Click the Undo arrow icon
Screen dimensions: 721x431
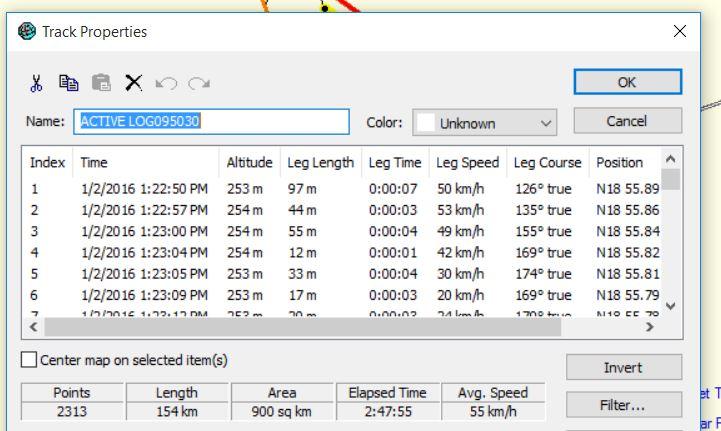[166, 83]
